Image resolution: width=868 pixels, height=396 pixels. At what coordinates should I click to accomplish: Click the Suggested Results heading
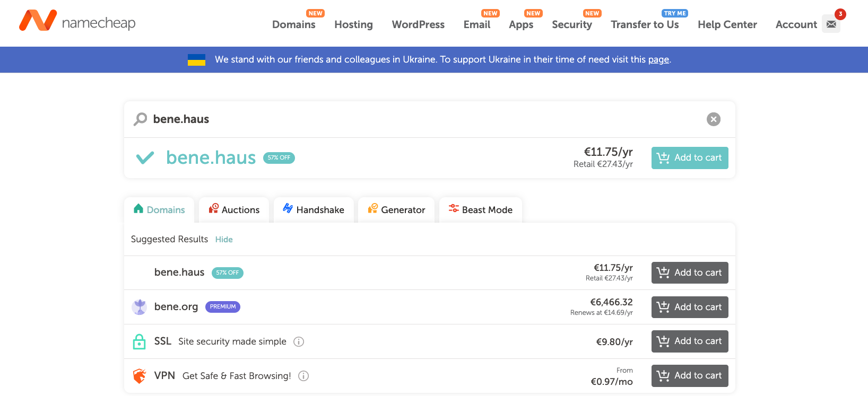click(169, 239)
